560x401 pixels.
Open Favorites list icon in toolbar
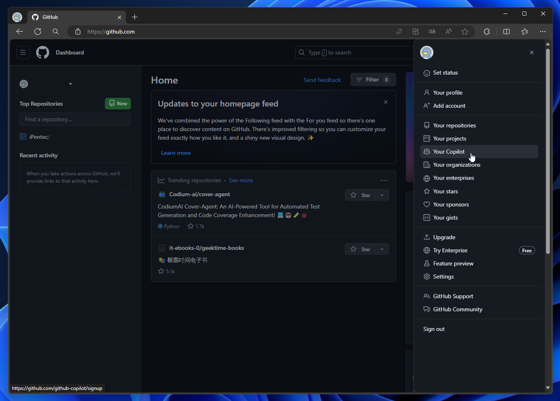tap(525, 32)
